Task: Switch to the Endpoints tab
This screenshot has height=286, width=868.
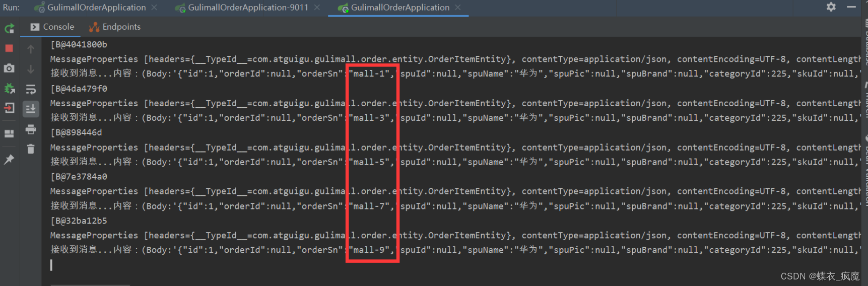Action: (115, 27)
